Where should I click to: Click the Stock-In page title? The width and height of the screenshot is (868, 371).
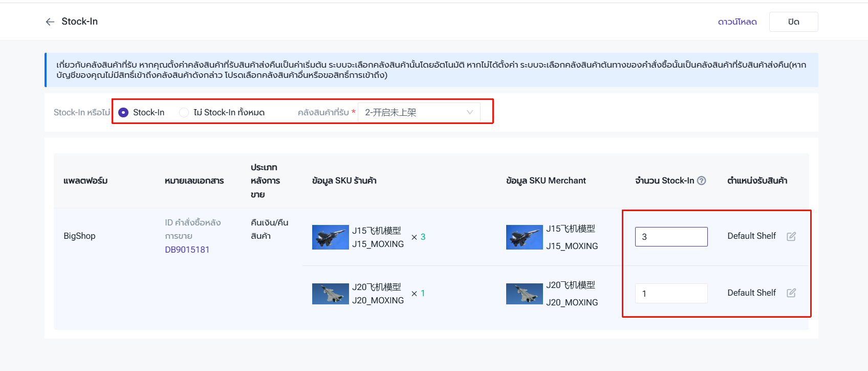tap(79, 22)
